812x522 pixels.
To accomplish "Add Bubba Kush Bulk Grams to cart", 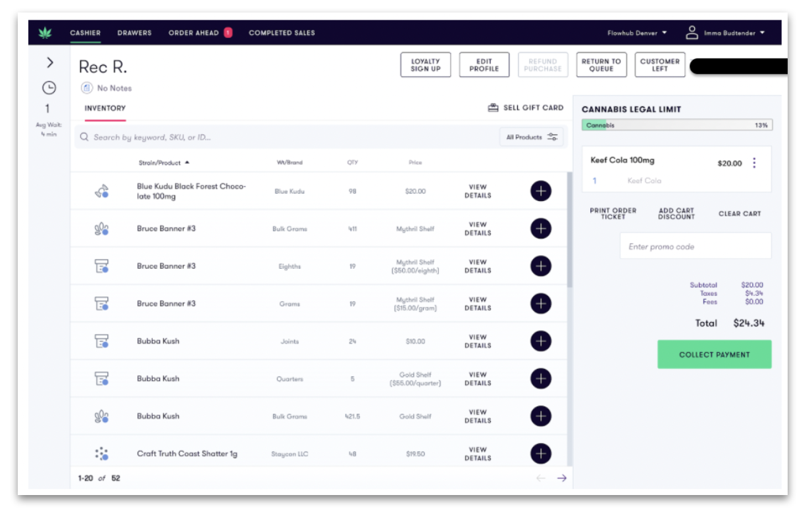I will point(541,416).
